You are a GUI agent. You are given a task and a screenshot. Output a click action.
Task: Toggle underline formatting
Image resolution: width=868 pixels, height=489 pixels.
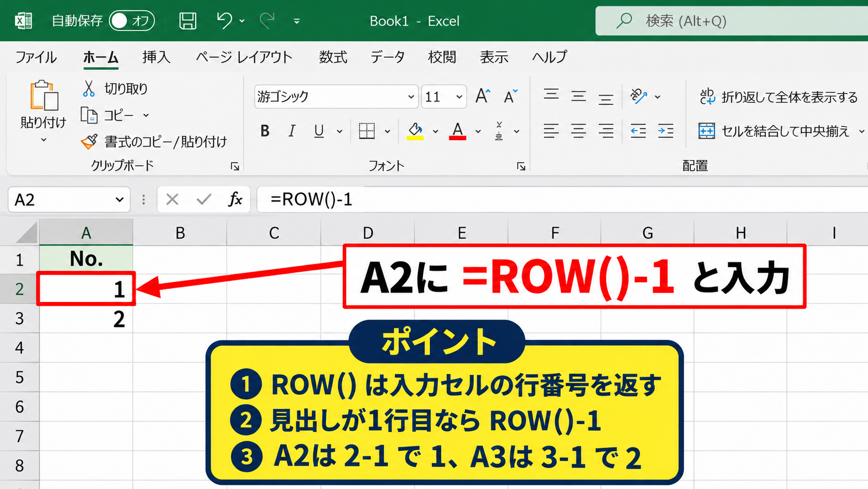[x=319, y=131]
